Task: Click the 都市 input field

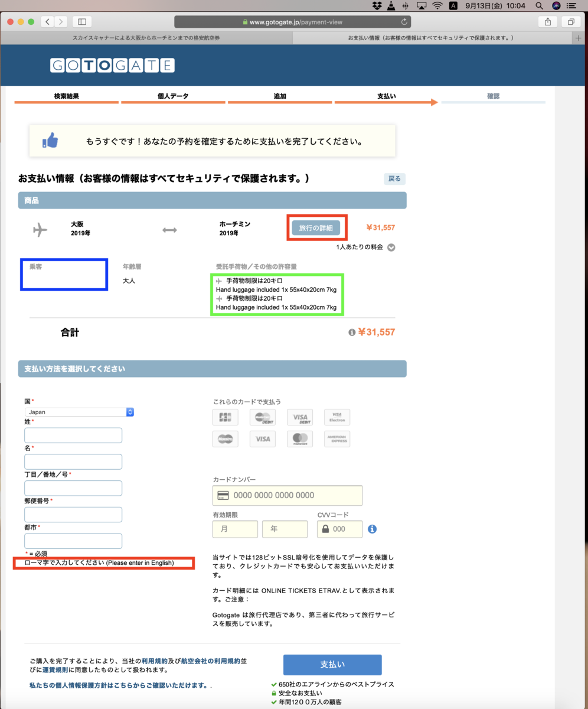Action: coord(73,541)
